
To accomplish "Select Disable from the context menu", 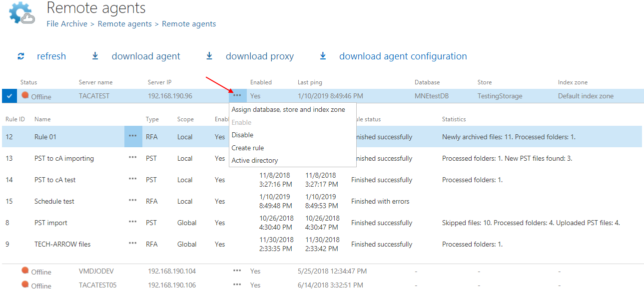I will [x=242, y=135].
